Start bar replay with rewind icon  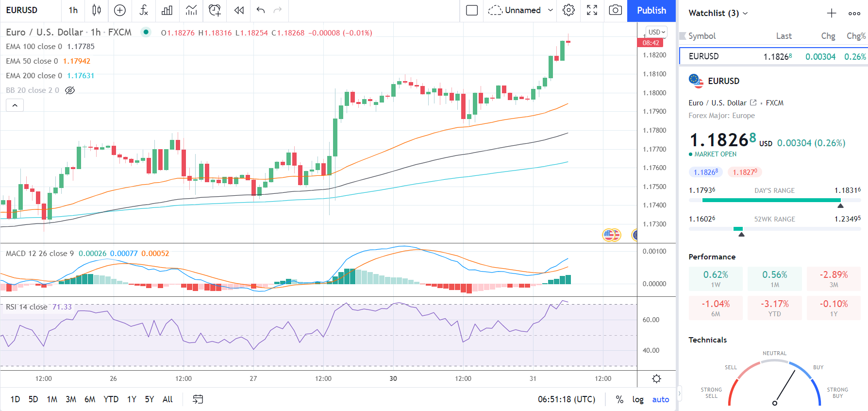click(x=239, y=10)
